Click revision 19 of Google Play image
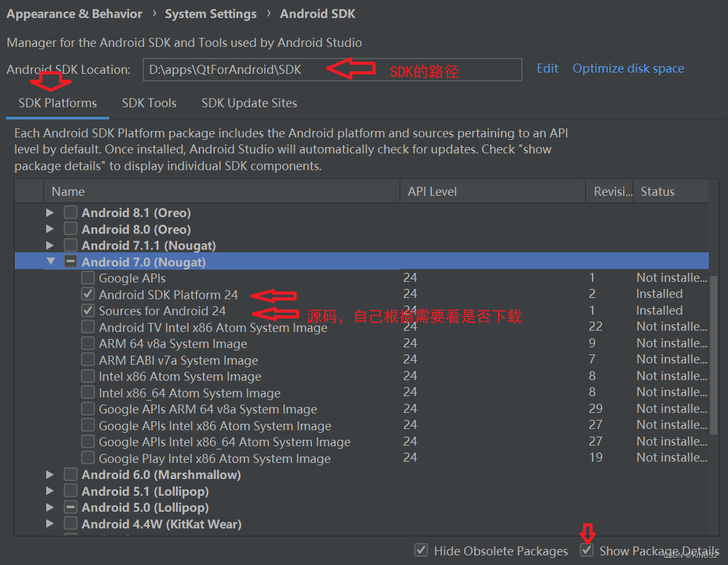Viewport: 728px width, 565px height. pos(596,458)
